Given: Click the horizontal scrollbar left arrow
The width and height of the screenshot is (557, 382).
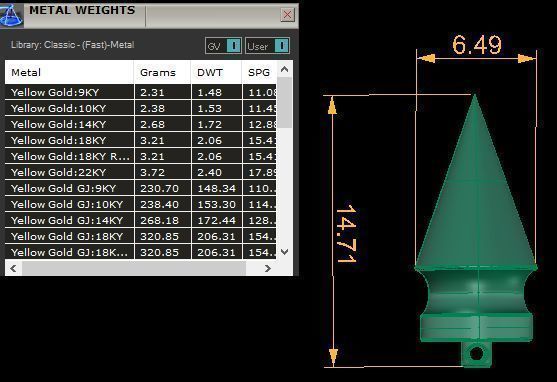Looking at the screenshot, I should point(13,268).
